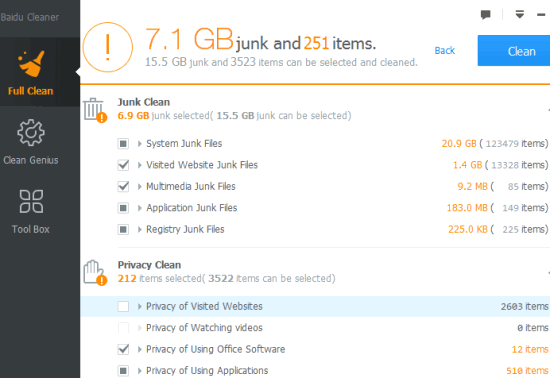Click the orange exclamation warning circle

pos(108,47)
